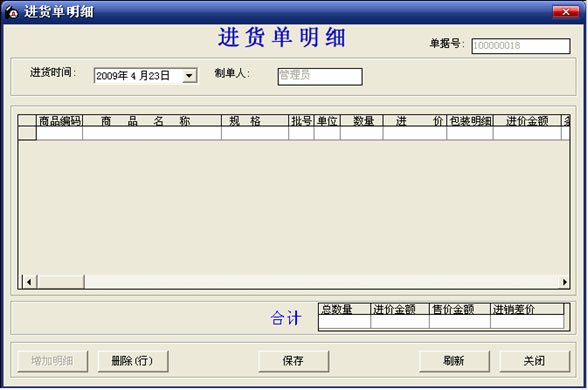
Task: Click the 单位 column header
Action: (327, 121)
